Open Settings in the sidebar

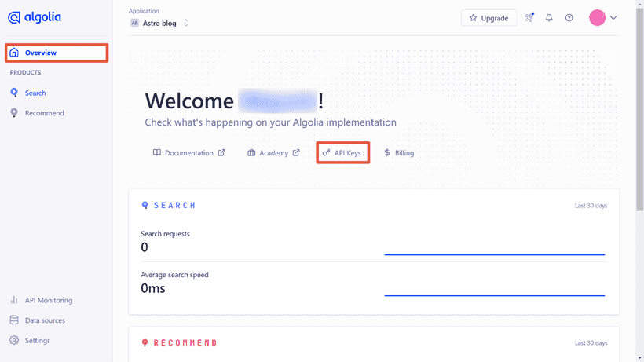38,341
